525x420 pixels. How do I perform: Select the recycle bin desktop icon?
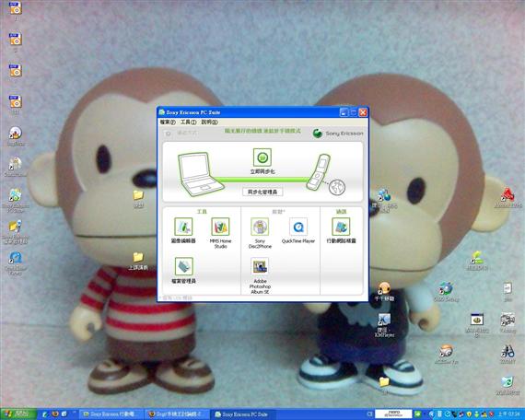507,386
